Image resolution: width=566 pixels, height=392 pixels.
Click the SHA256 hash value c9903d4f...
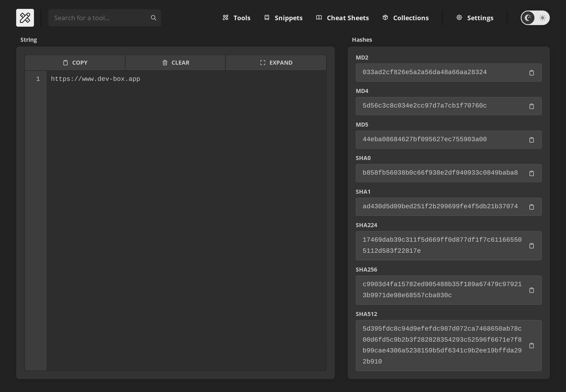[x=442, y=290]
